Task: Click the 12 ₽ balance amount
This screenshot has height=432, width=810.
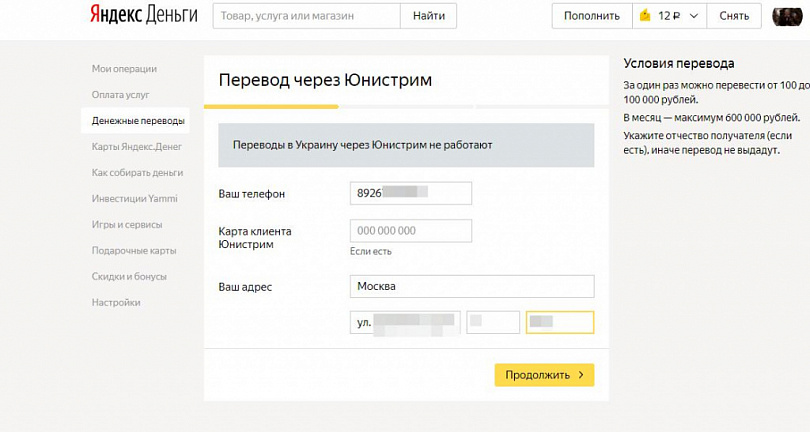Action: (x=669, y=16)
